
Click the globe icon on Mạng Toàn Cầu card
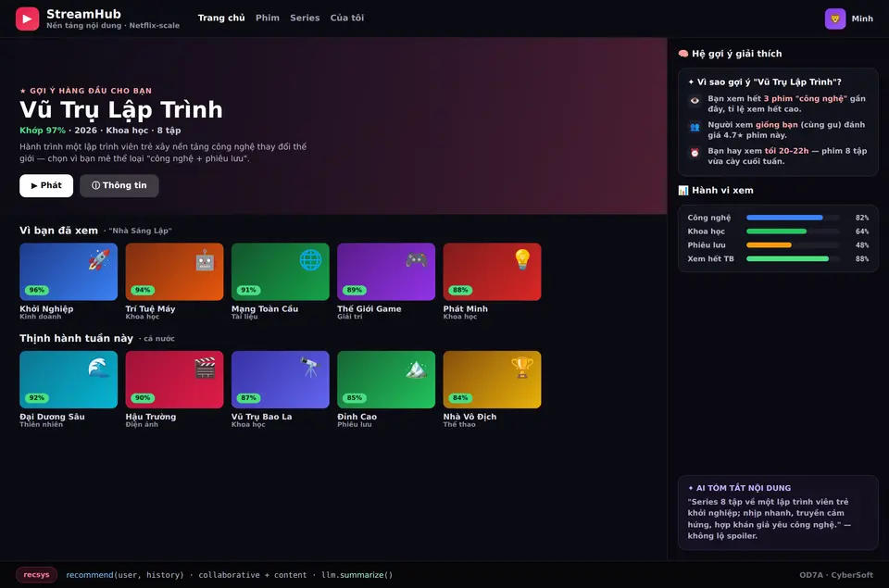tap(311, 259)
